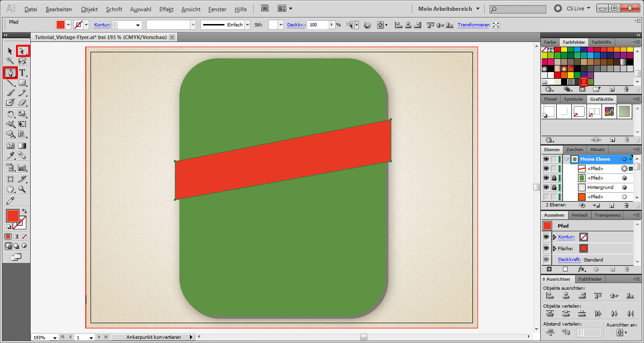Pick the Magic Wand tool

pos(10,61)
